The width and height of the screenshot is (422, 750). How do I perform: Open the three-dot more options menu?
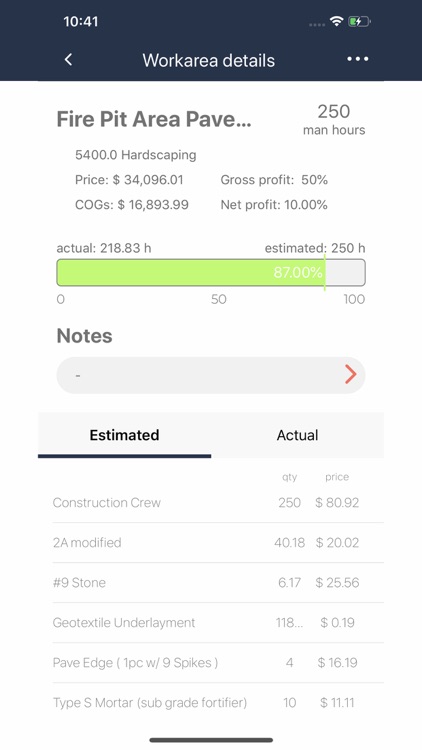click(x=358, y=59)
